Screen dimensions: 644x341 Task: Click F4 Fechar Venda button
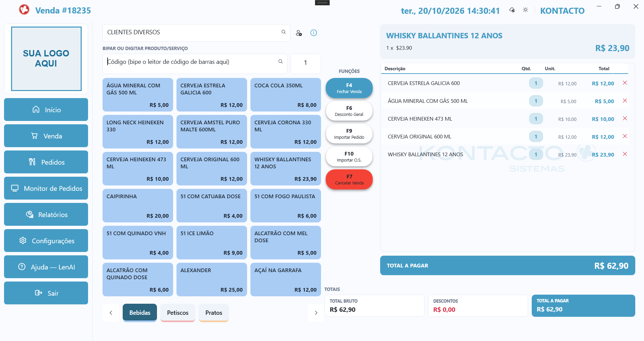tap(349, 88)
